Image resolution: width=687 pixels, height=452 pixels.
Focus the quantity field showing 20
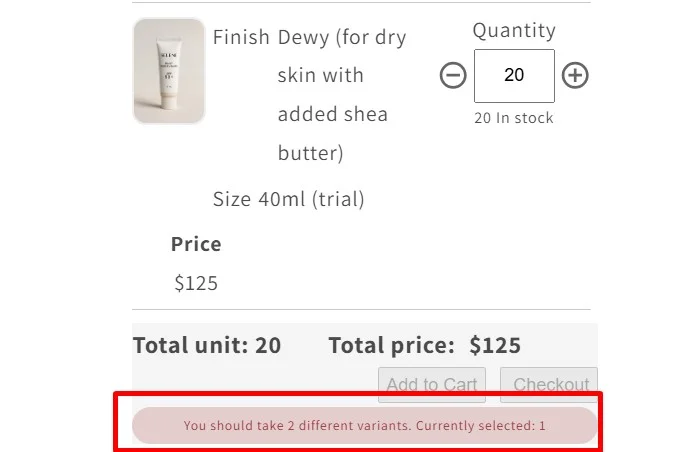click(x=514, y=76)
